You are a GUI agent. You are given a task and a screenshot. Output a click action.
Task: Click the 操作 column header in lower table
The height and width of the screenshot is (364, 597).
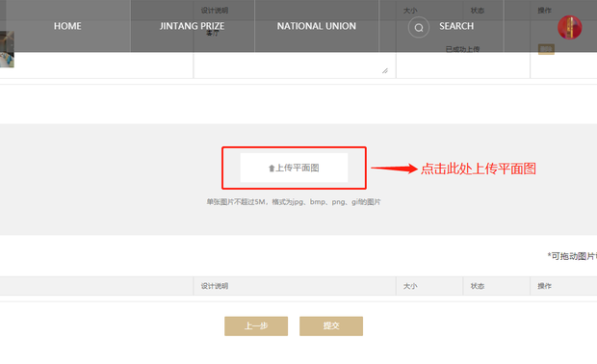(x=544, y=286)
